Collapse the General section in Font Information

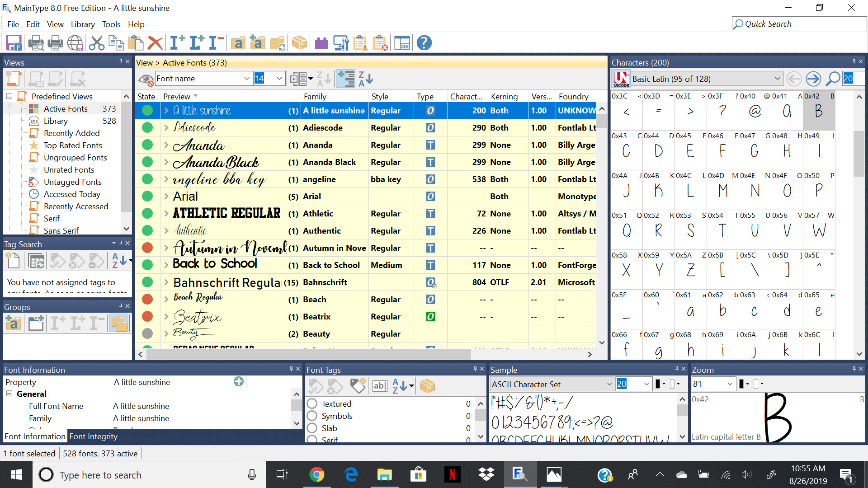[9, 394]
